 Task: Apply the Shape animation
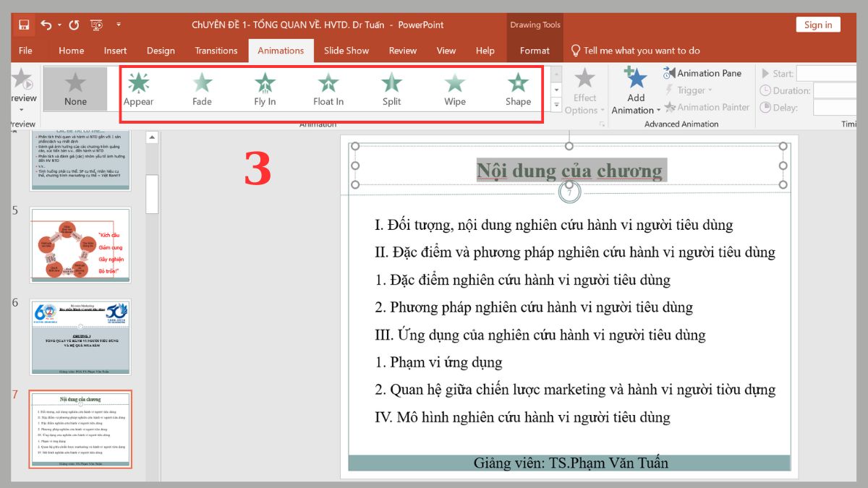pyautogui.click(x=517, y=87)
